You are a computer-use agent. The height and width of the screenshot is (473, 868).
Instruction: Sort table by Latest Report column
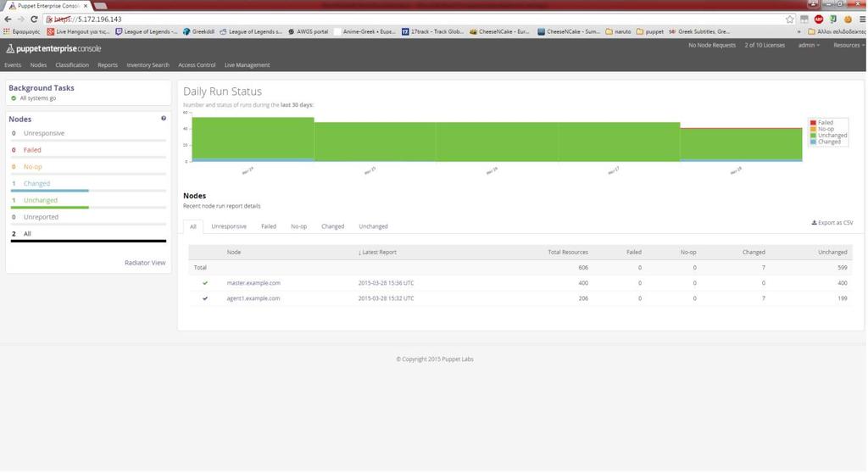377,253
